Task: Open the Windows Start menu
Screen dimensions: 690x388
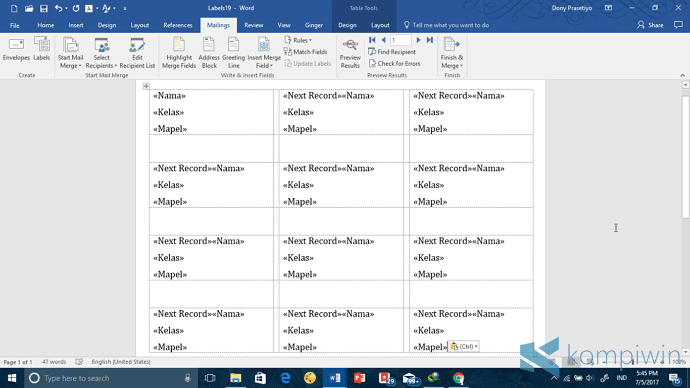Action: pos(12,378)
